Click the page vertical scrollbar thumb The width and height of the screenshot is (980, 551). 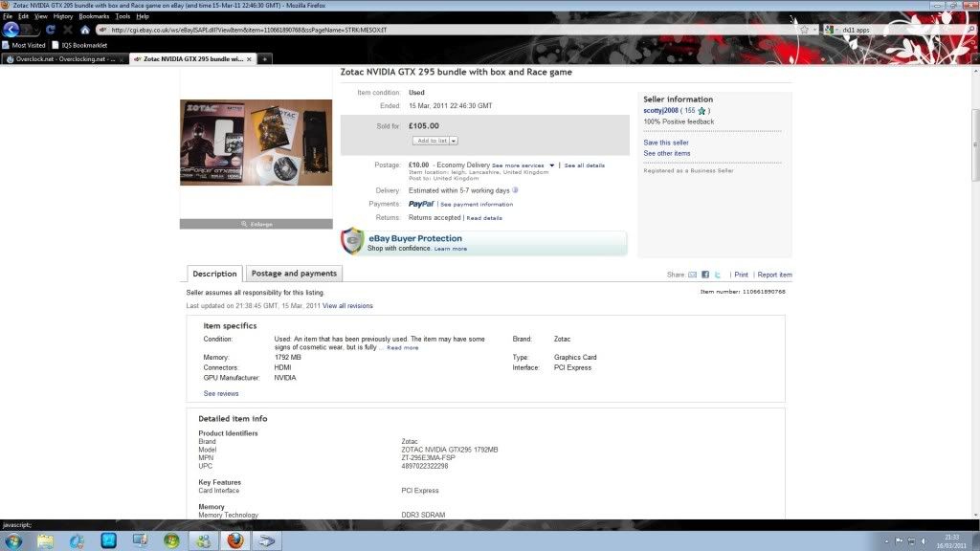975,143
